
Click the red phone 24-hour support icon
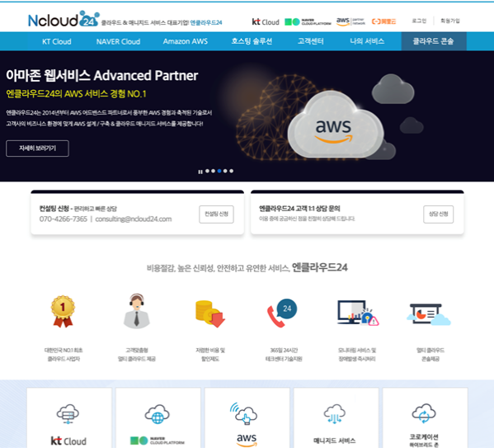pos(282,313)
